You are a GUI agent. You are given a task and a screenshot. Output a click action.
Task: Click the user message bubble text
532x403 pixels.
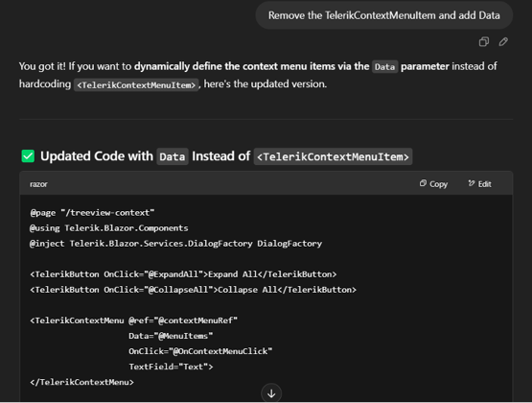pyautogui.click(x=384, y=15)
